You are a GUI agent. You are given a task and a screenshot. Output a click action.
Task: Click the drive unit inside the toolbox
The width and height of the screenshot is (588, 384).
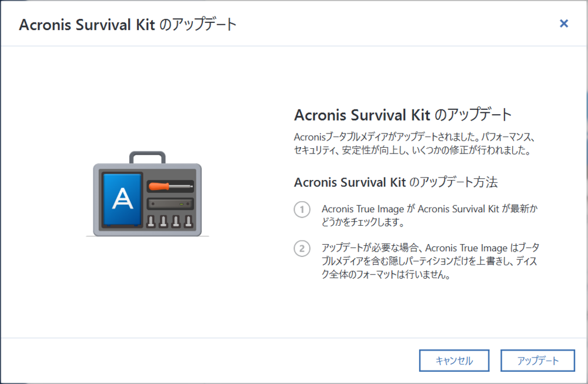[x=171, y=204]
